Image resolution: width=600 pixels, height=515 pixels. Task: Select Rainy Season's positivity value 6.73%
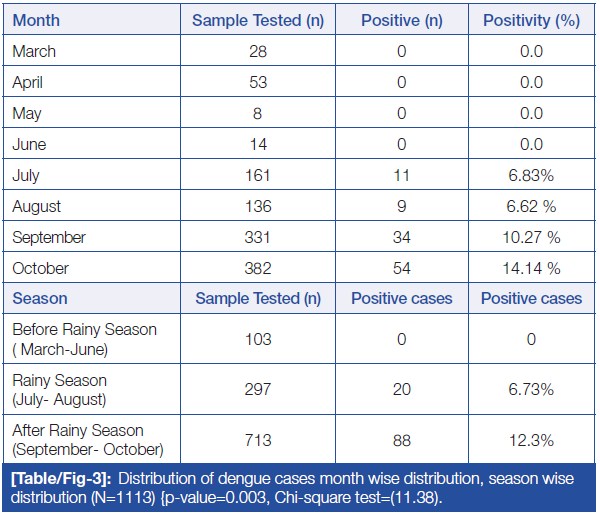531,390
